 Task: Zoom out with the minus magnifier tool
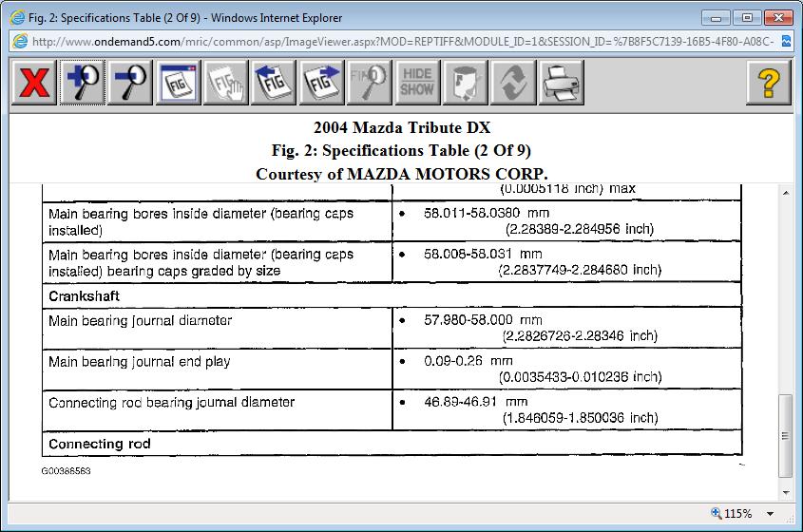pyautogui.click(x=130, y=84)
